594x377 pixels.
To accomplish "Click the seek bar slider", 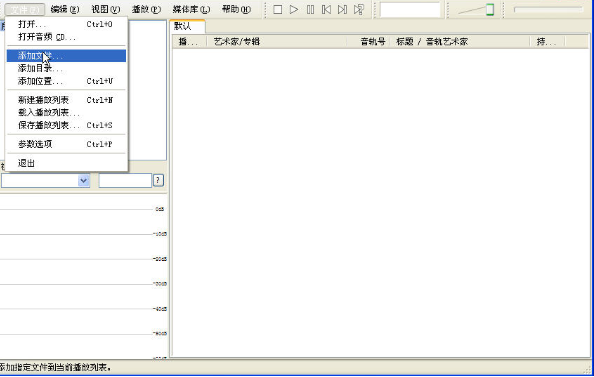I will [549, 9].
